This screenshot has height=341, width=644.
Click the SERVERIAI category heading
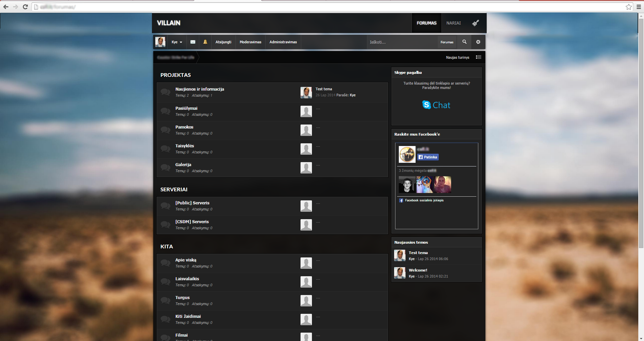point(174,190)
